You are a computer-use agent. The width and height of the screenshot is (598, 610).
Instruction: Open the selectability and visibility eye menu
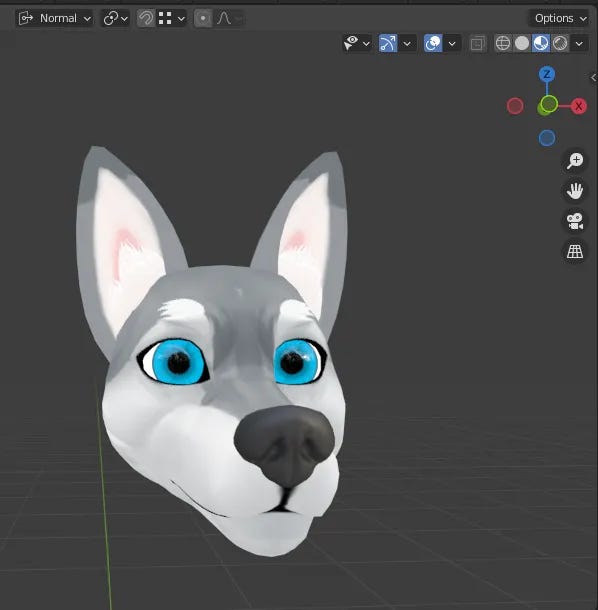(356, 43)
